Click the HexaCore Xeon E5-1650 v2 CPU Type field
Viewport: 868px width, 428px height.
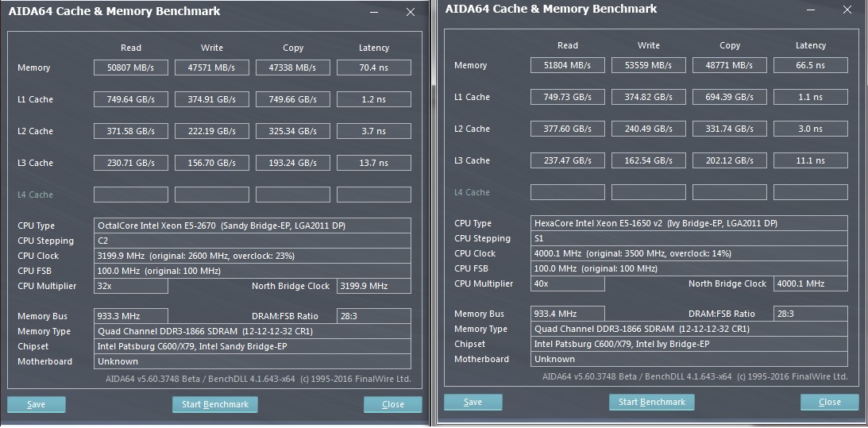[x=689, y=223]
